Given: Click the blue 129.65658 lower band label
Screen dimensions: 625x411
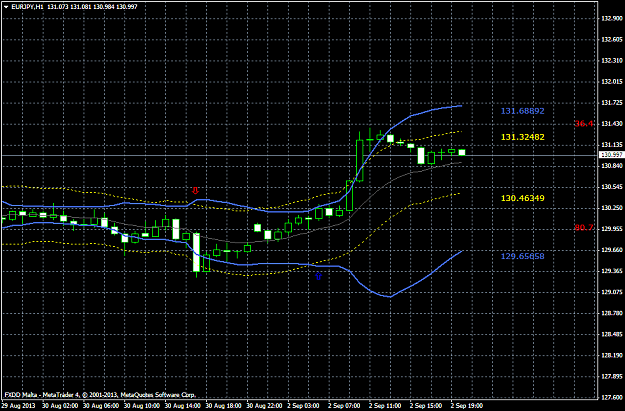Looking at the screenshot, I should tap(522, 256).
